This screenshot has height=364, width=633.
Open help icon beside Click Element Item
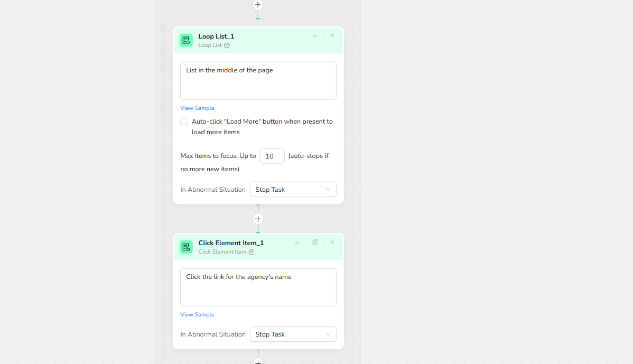pos(252,252)
